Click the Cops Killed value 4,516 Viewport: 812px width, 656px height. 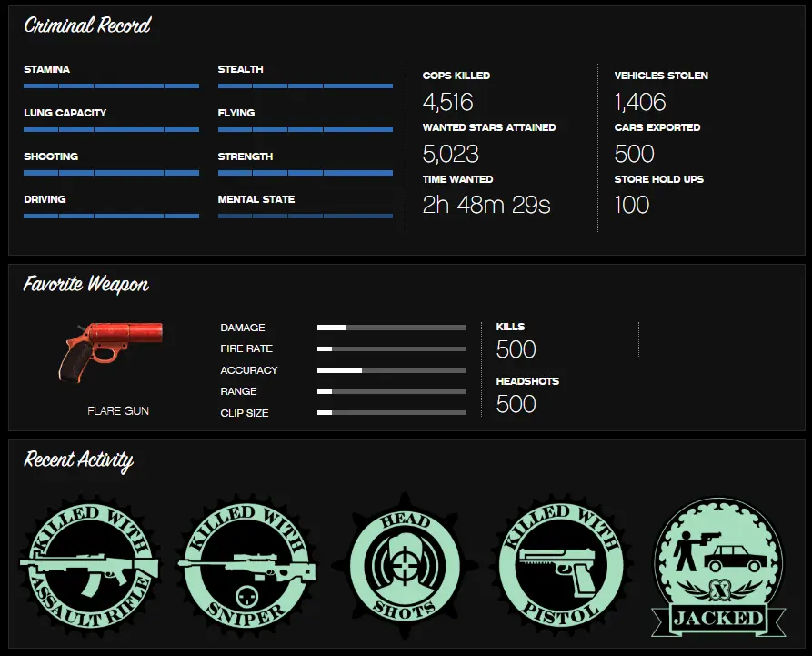pyautogui.click(x=448, y=102)
